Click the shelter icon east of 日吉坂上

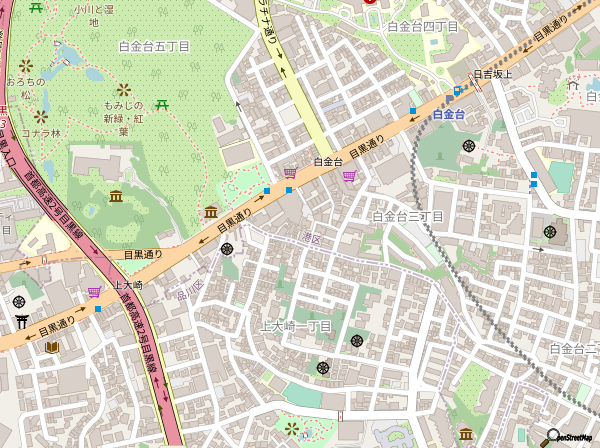point(573,84)
